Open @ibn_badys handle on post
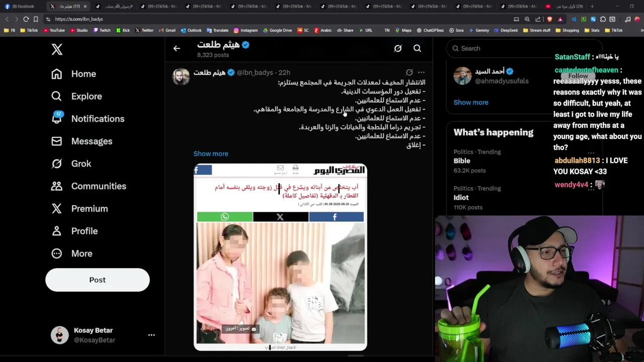 [x=255, y=72]
